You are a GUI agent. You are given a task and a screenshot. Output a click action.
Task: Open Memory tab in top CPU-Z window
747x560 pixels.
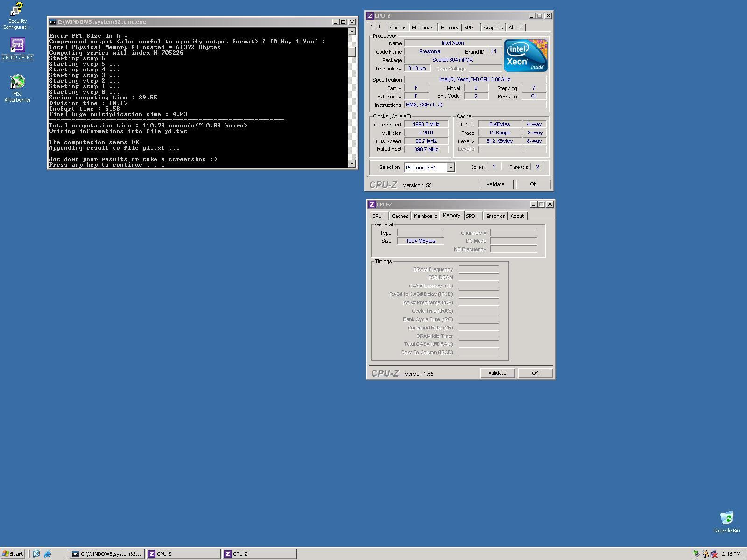450,28
